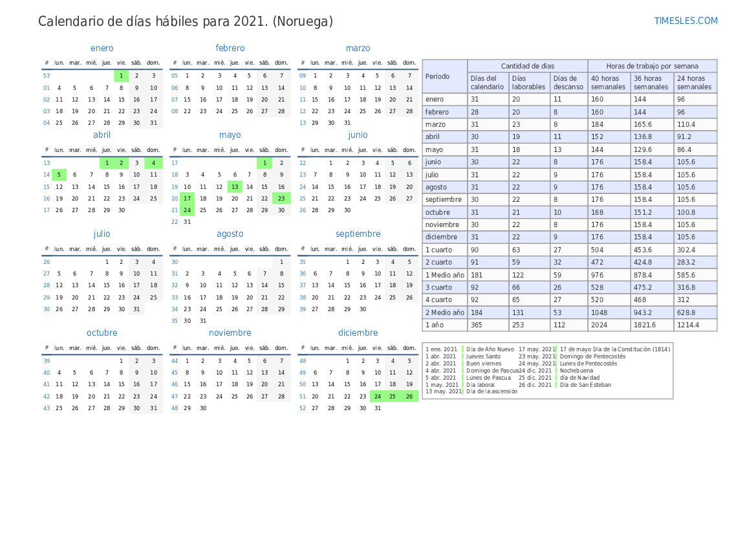Screen dimensions: 756x535
Task: Click 'Día de la ascensión' in legend
Action: 491,392
